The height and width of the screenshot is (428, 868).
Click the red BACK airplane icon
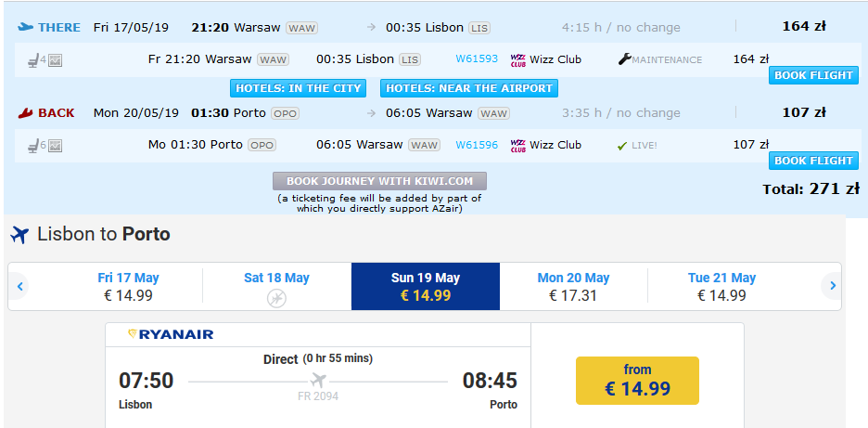[x=25, y=112]
